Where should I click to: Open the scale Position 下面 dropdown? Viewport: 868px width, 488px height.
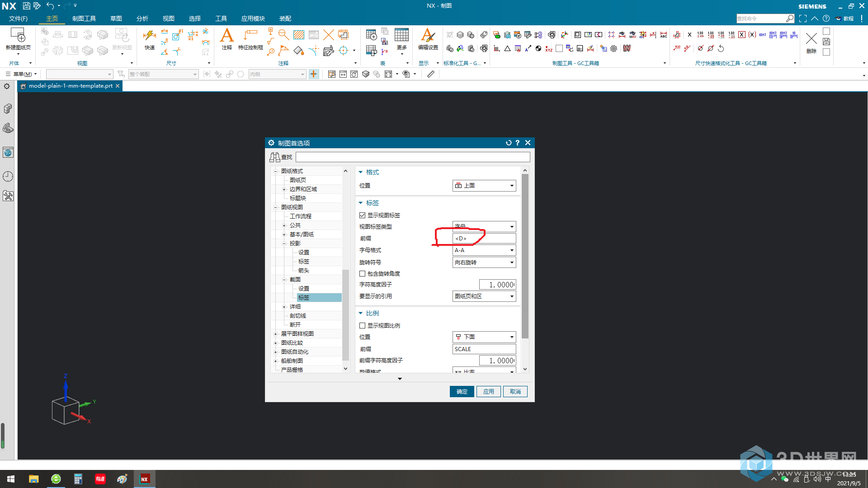point(484,337)
